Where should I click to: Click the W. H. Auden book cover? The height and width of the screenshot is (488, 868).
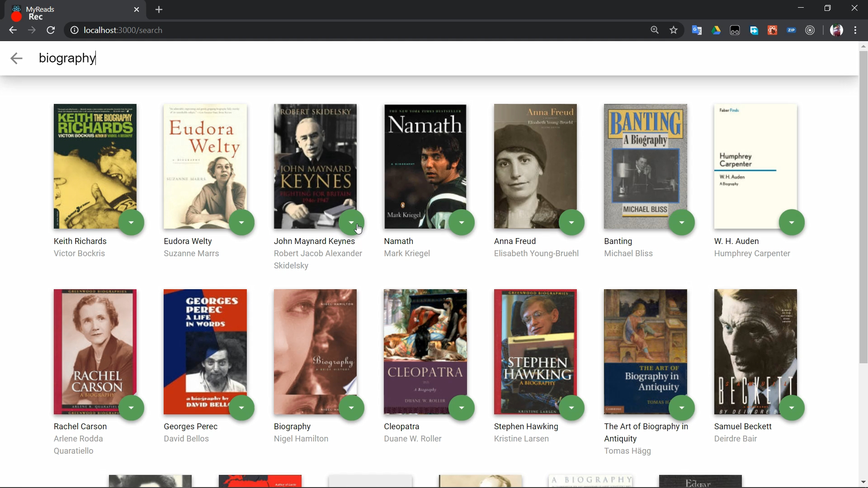click(755, 166)
